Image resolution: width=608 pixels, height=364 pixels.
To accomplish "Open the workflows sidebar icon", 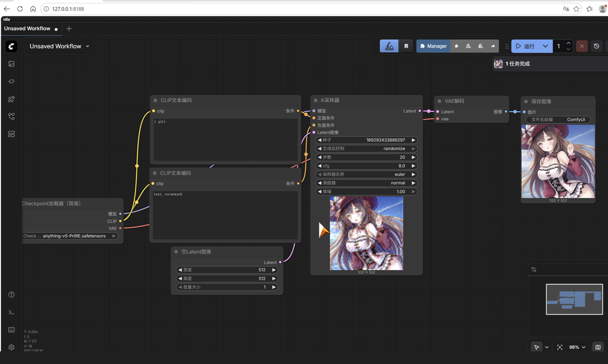I will click(x=11, y=116).
